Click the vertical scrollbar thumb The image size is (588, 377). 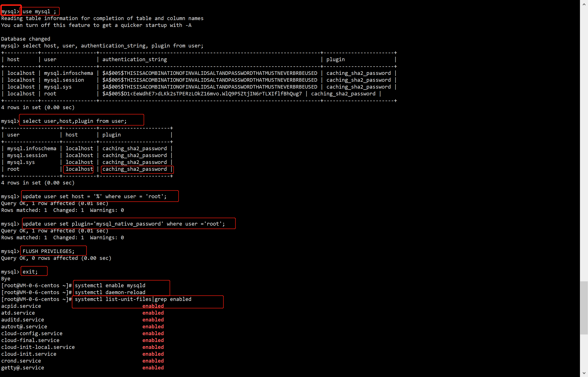(584, 308)
